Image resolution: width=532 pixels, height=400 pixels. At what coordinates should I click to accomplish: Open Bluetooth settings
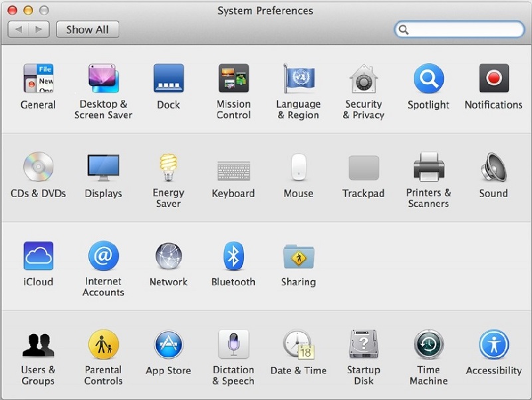pos(233,255)
